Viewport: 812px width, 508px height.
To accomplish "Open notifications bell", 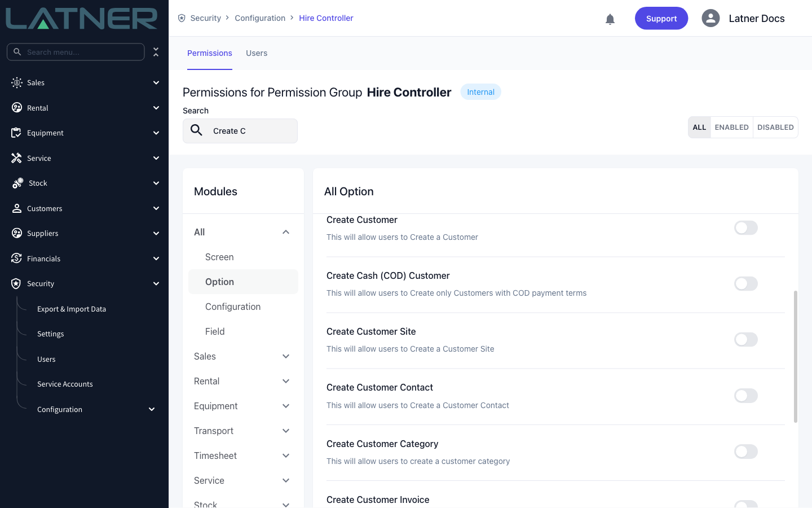I will [610, 19].
